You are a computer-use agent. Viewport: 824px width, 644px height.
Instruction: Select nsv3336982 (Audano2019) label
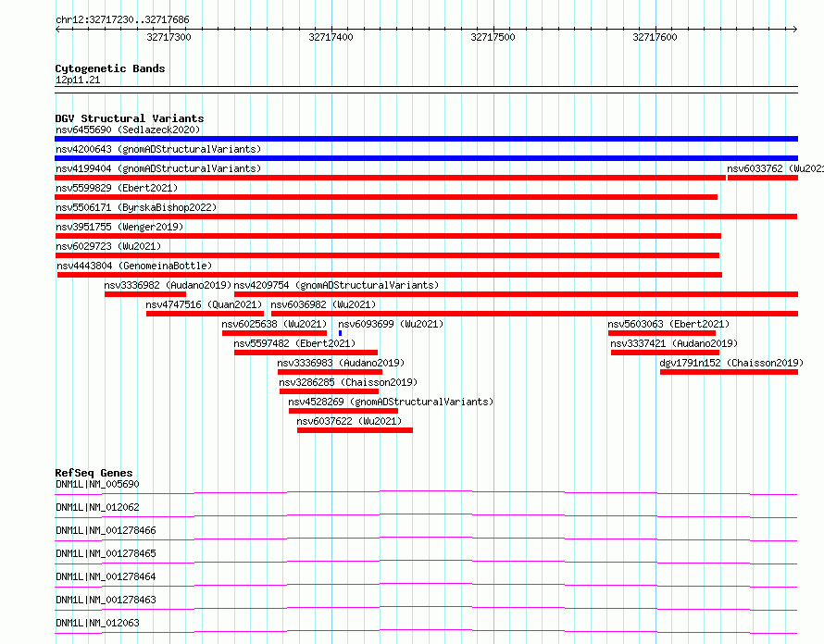click(x=168, y=285)
